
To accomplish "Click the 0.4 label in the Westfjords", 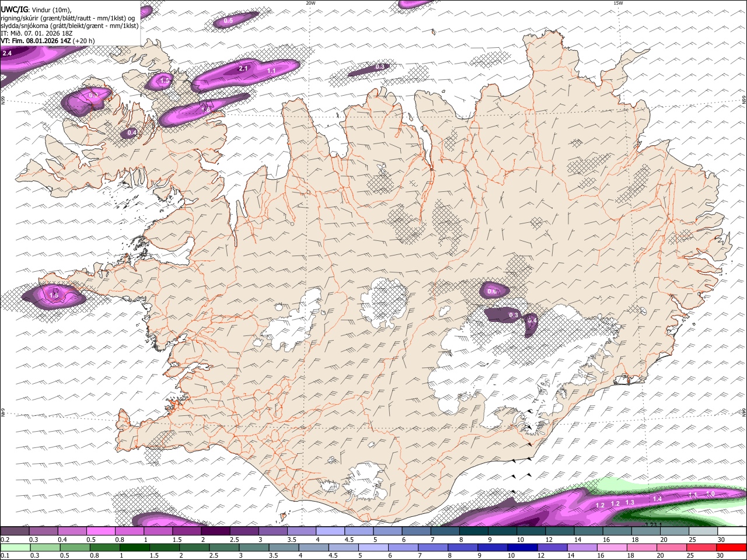I will (x=132, y=132).
